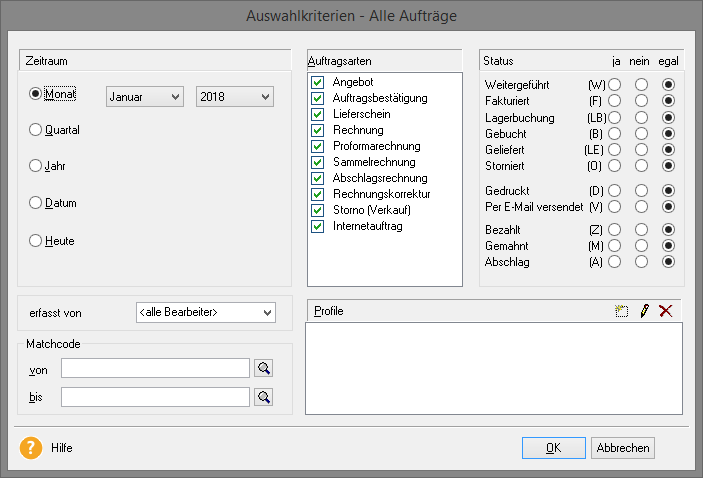
Task: Open the year dropdown showing 2018
Action: [234, 96]
